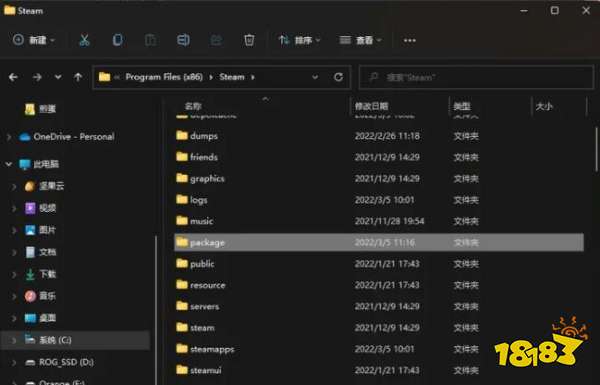This screenshot has height=385, width=600.
Task: Go forward with the right arrow
Action: [x=37, y=77]
